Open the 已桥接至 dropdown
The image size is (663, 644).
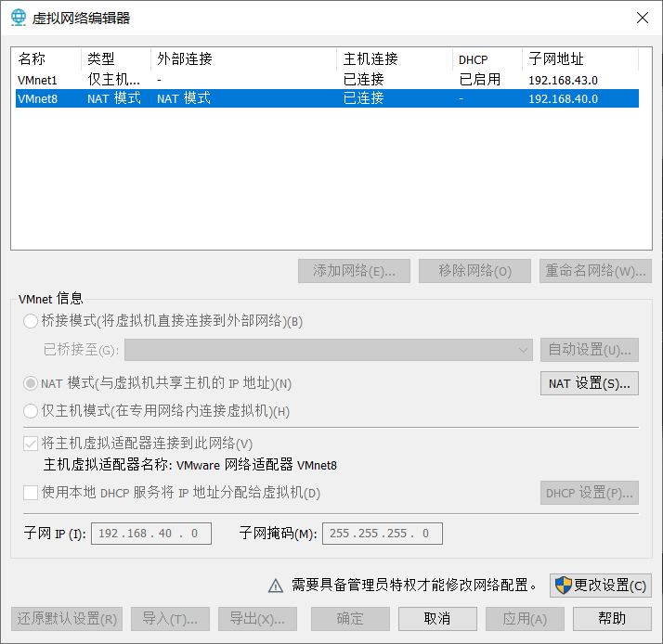click(329, 350)
